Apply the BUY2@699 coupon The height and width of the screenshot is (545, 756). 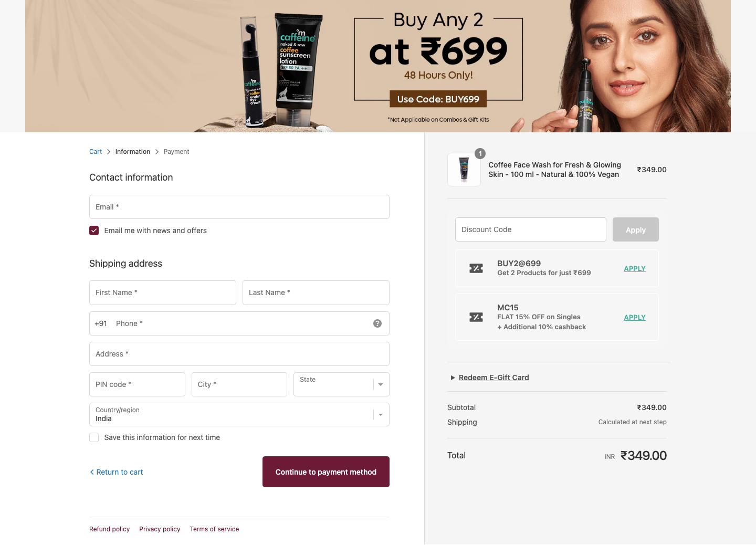[635, 268]
